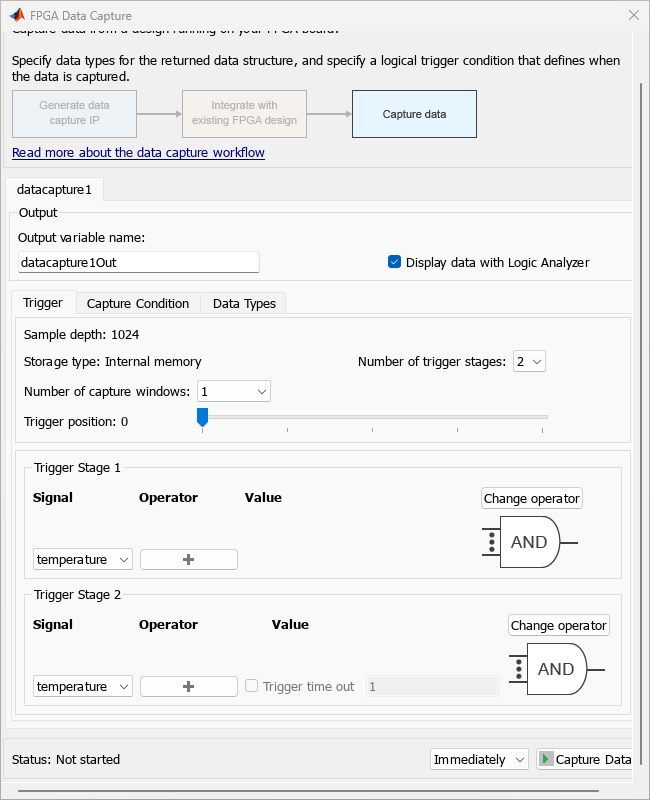Image resolution: width=650 pixels, height=800 pixels.
Task: Click the Output variable name field
Action: click(x=139, y=262)
